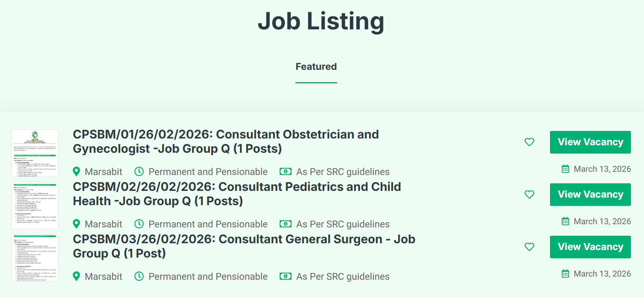
Task: Click the calendar icon beside March 13, 2026
Action: click(x=565, y=169)
